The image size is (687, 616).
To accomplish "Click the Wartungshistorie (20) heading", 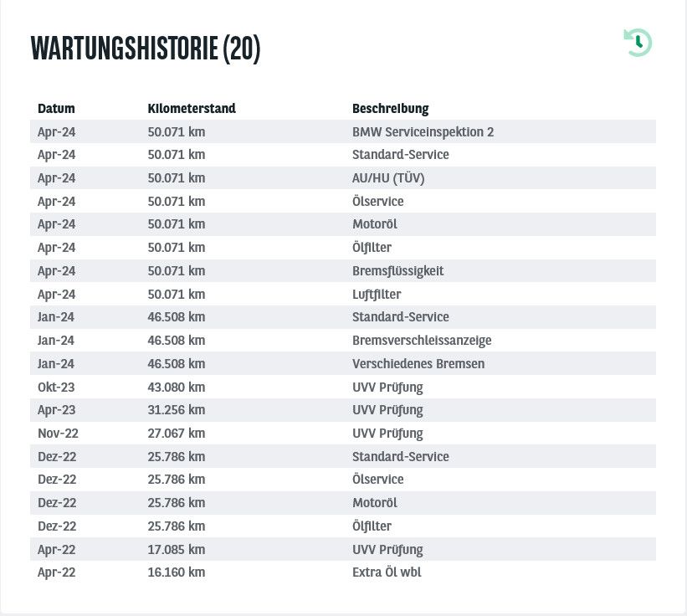I will click(146, 49).
